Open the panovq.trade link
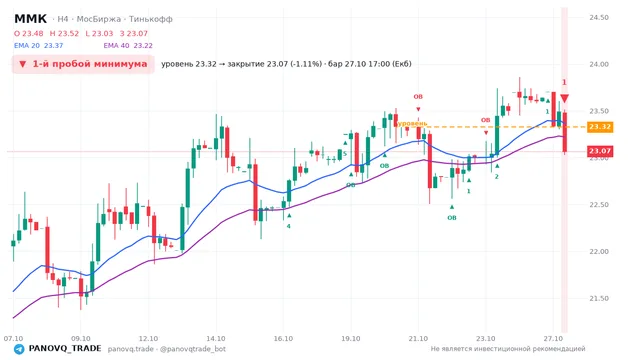The image size is (640, 360). [131, 349]
